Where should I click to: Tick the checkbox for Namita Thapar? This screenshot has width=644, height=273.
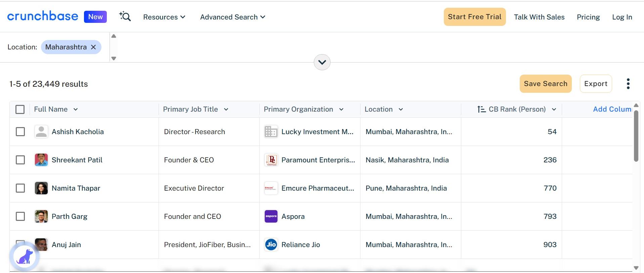point(20,188)
